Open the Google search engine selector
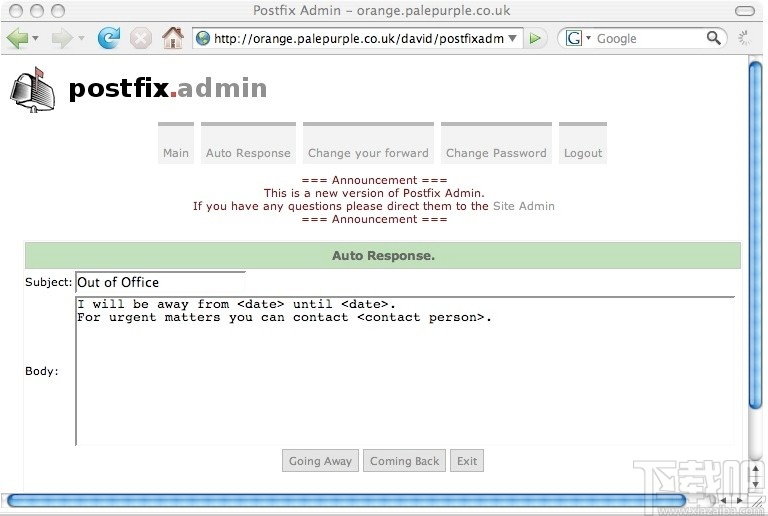 pos(578,38)
